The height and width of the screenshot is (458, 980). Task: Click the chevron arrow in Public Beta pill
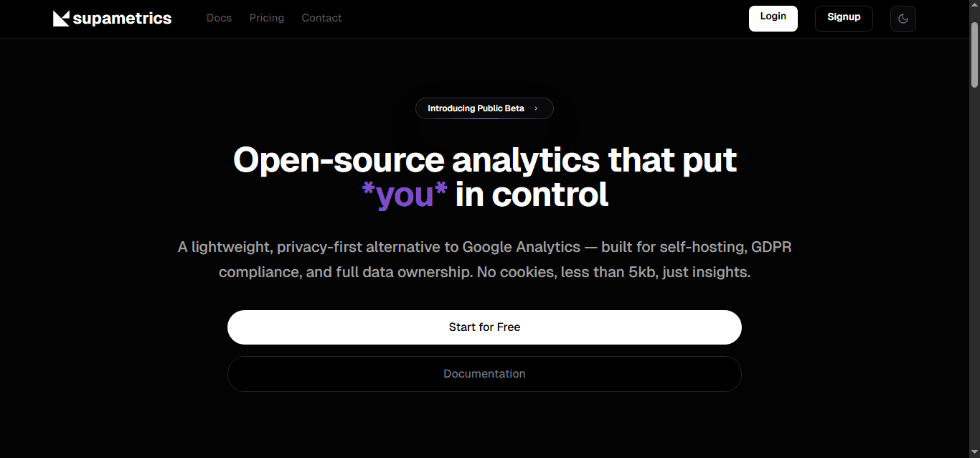(x=536, y=108)
